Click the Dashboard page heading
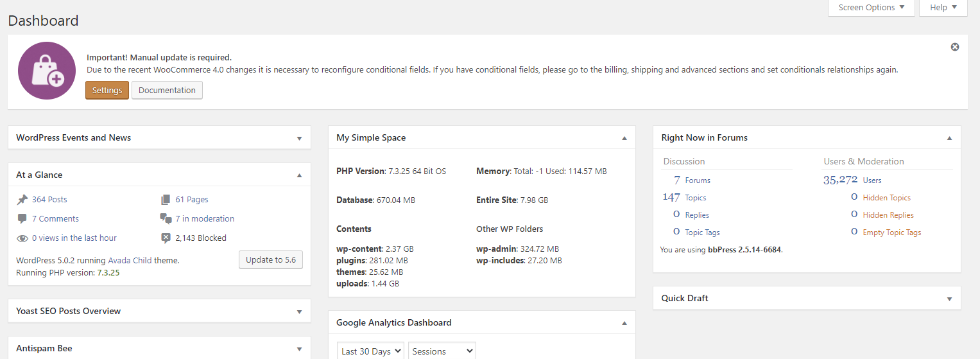This screenshot has height=359, width=980. (43, 21)
